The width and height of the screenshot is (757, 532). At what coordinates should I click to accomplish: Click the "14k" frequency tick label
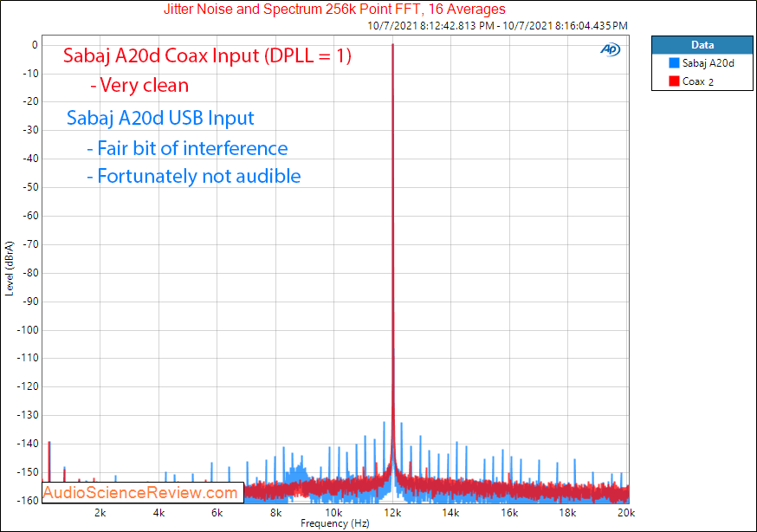click(451, 513)
